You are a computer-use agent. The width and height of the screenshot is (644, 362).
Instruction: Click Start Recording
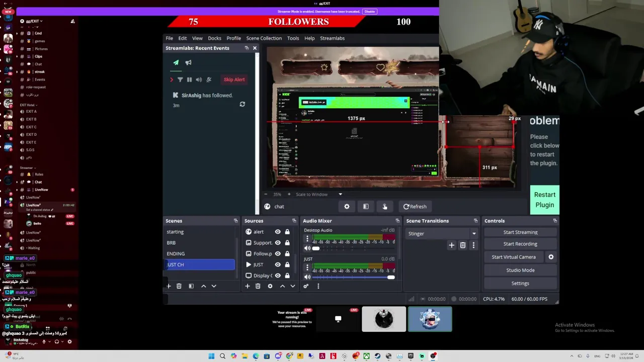(520, 244)
